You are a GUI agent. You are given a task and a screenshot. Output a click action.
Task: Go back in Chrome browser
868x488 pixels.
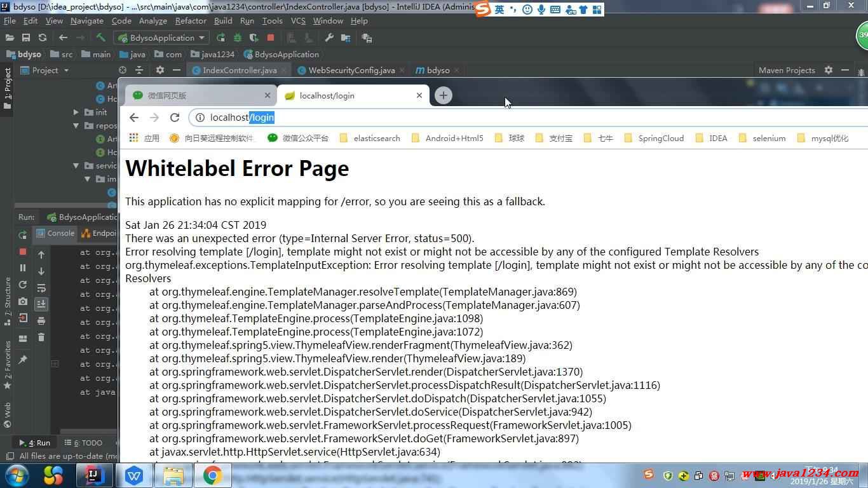tap(133, 118)
